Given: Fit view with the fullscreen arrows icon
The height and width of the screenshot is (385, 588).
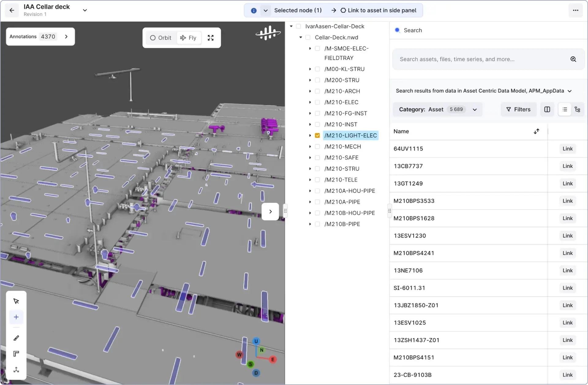Looking at the screenshot, I should pyautogui.click(x=211, y=38).
